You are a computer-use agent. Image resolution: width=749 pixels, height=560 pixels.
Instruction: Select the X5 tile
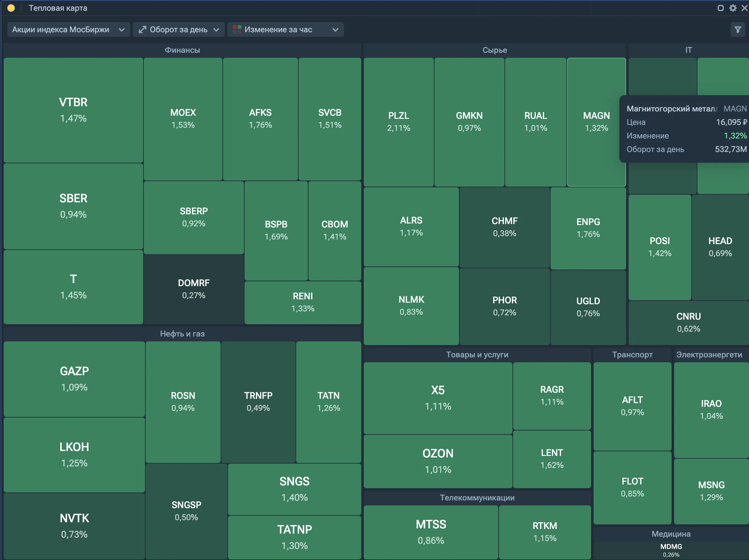pos(438,398)
